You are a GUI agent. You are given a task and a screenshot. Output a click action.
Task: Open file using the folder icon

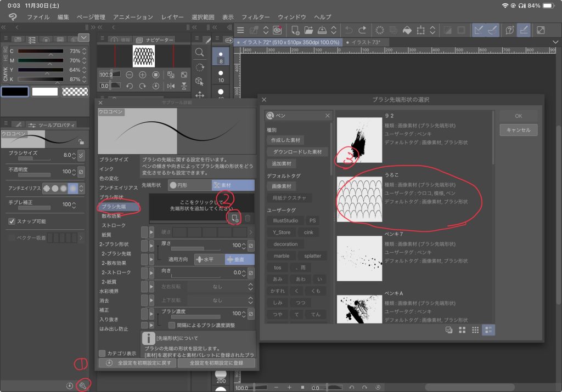click(309, 30)
